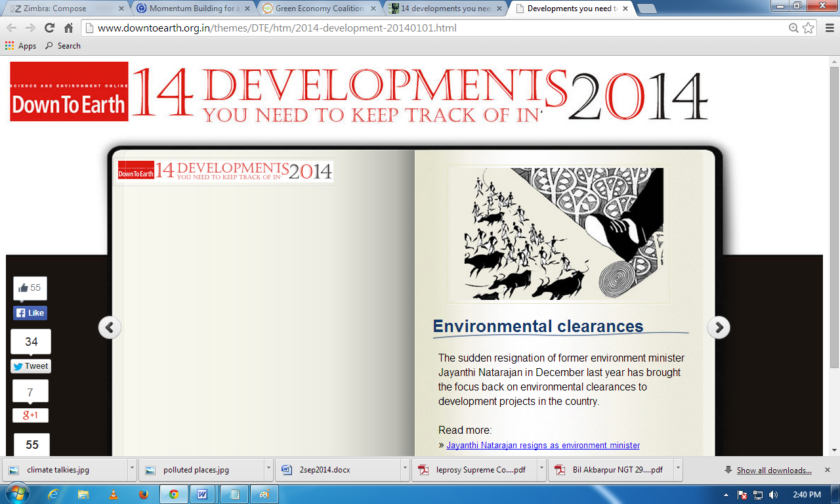This screenshot has width=840, height=504.
Task: Click Show all downloads link
Action: 774,470
